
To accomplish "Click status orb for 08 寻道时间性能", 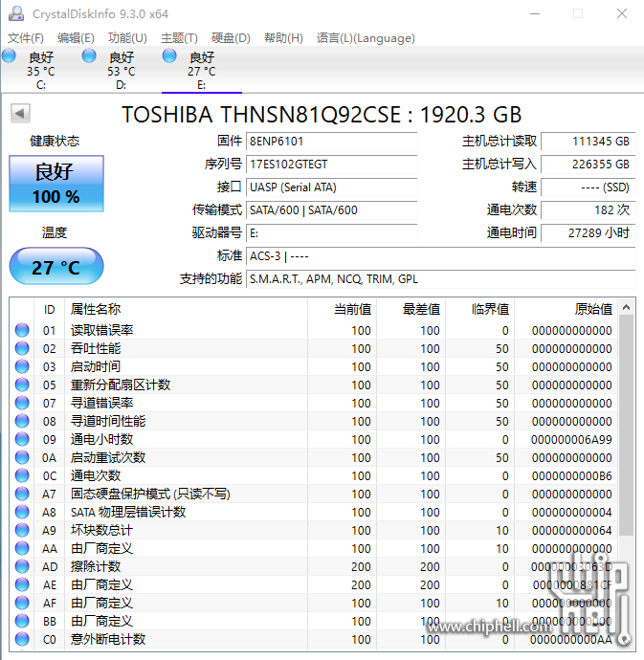I will click(x=22, y=421).
